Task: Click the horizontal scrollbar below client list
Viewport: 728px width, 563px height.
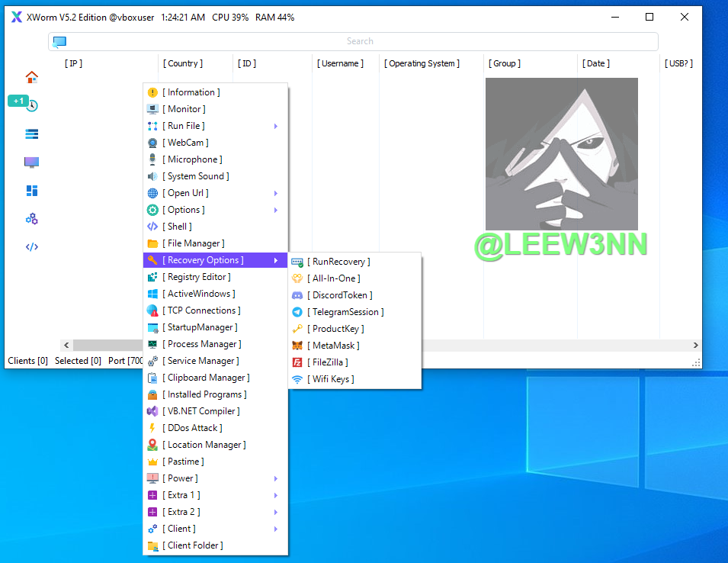Action: [x=107, y=345]
